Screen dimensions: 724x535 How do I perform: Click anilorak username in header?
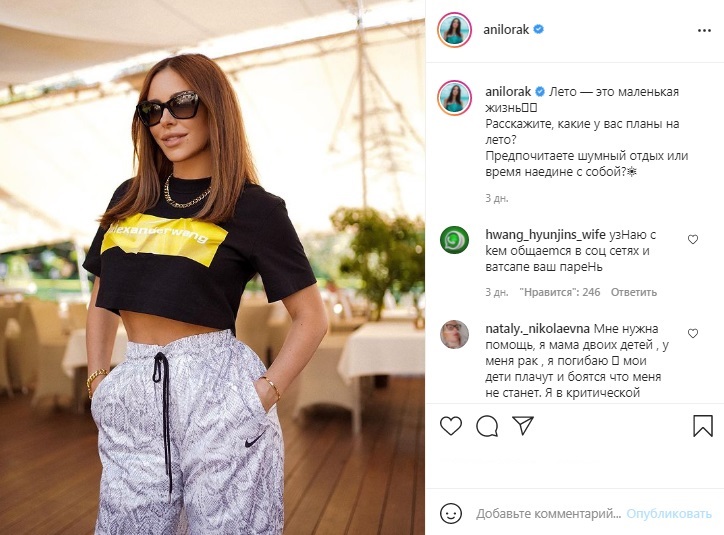(x=506, y=30)
